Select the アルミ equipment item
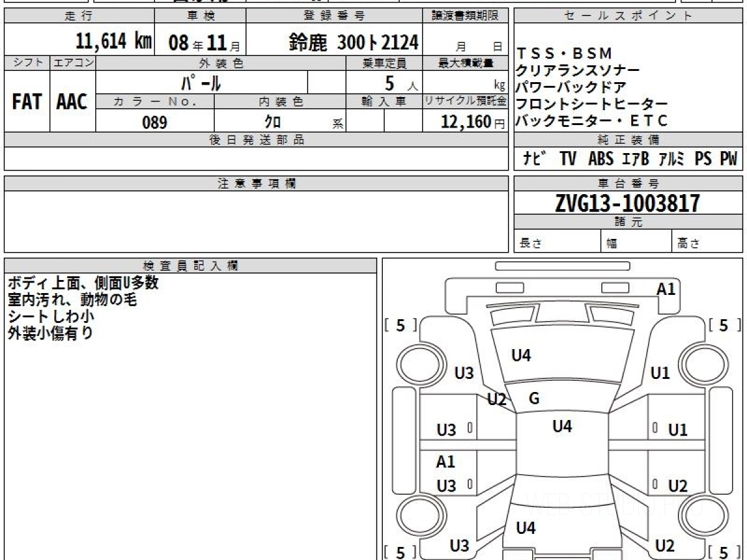This screenshot has width=747, height=560. [671, 159]
